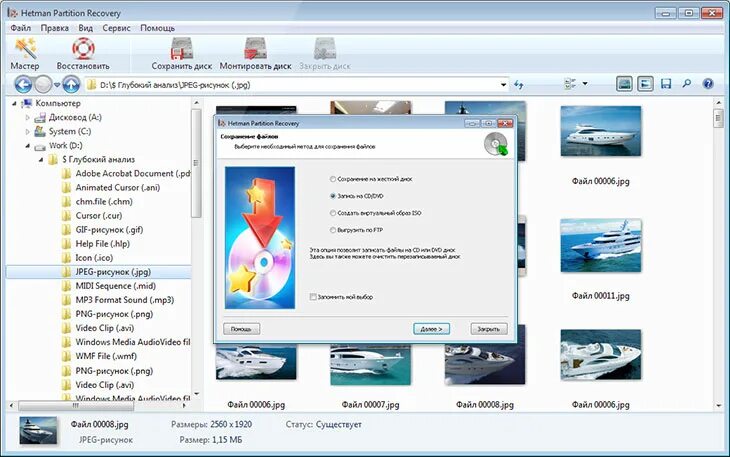Image resolution: width=730 pixels, height=457 pixels.
Task: Click status bar text Статус: Существует
Action: coord(324,424)
